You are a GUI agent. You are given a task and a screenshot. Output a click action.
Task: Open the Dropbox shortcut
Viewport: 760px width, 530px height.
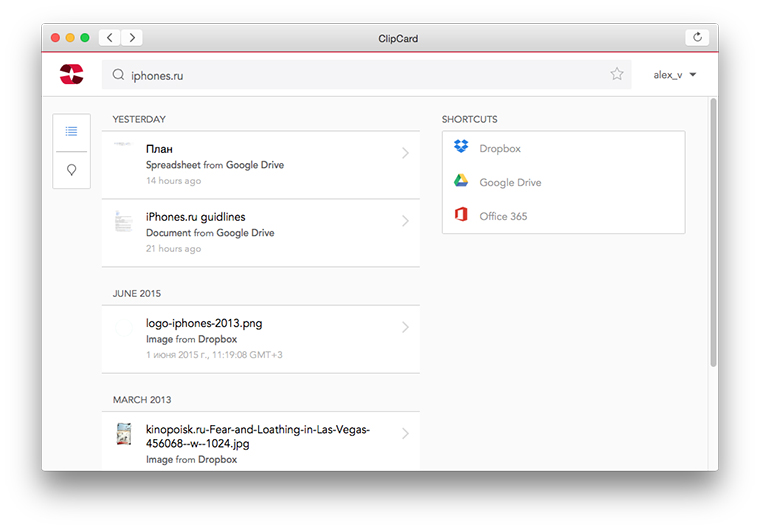[x=499, y=149]
